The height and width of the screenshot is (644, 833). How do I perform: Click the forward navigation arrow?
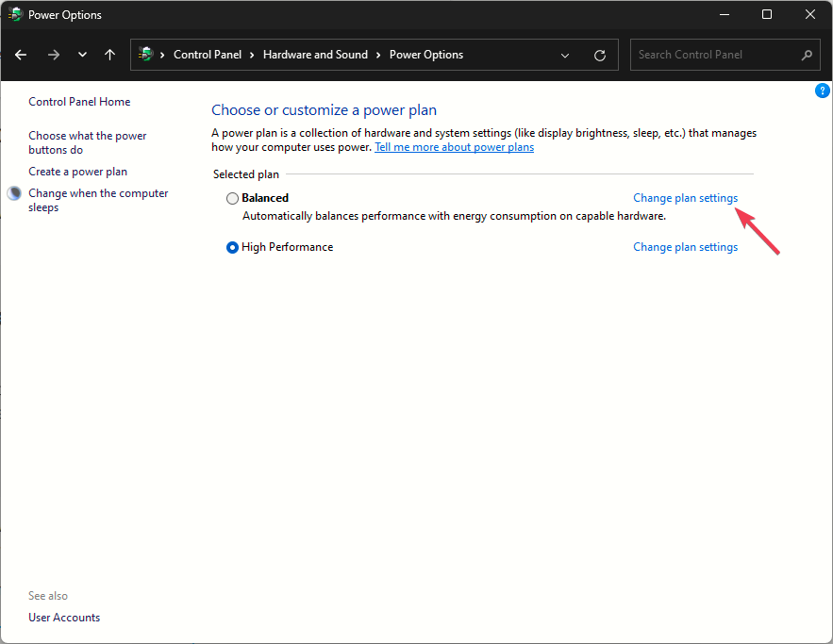coord(53,55)
